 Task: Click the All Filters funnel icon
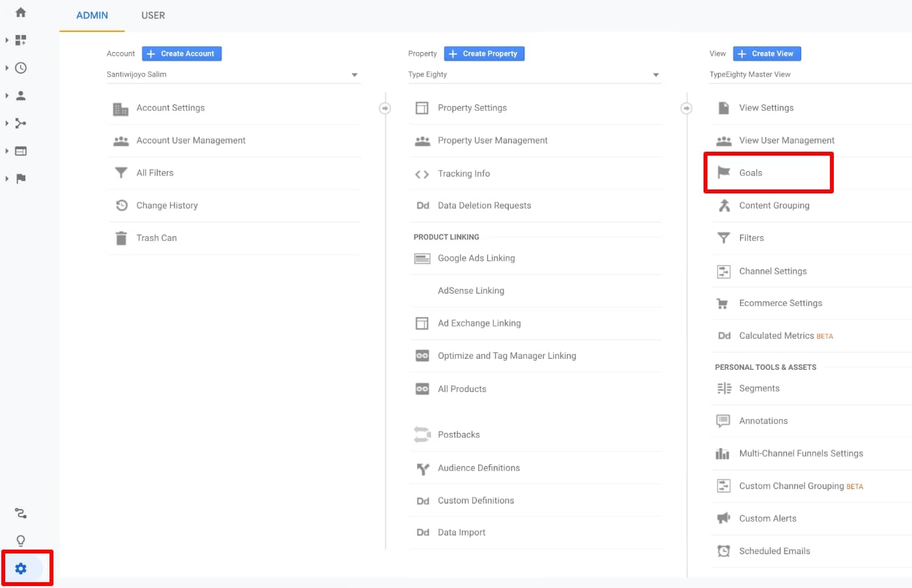[121, 173]
